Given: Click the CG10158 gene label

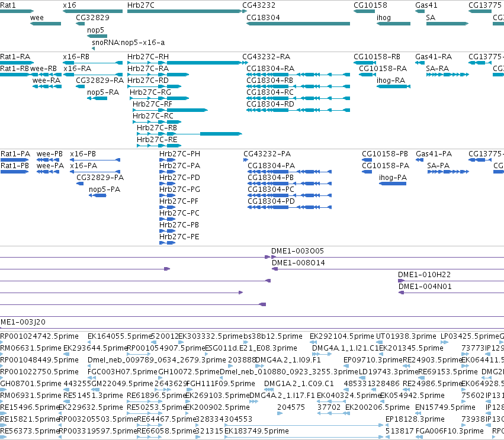Looking at the screenshot, I should tap(370, 5).
